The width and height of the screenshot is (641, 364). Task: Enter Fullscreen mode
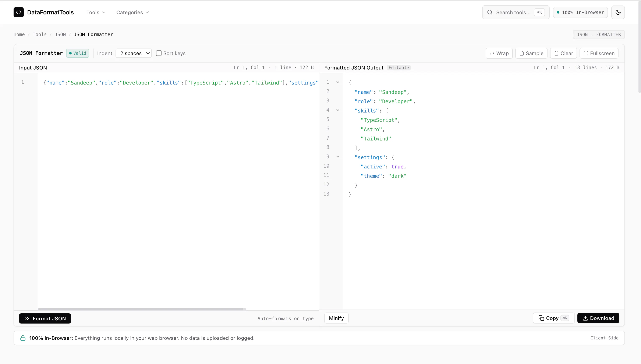(x=599, y=53)
